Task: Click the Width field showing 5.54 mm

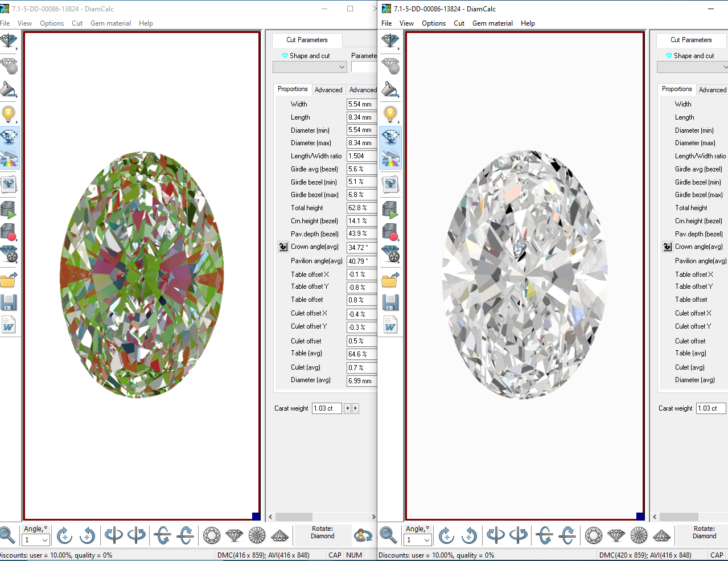Action: click(x=361, y=104)
